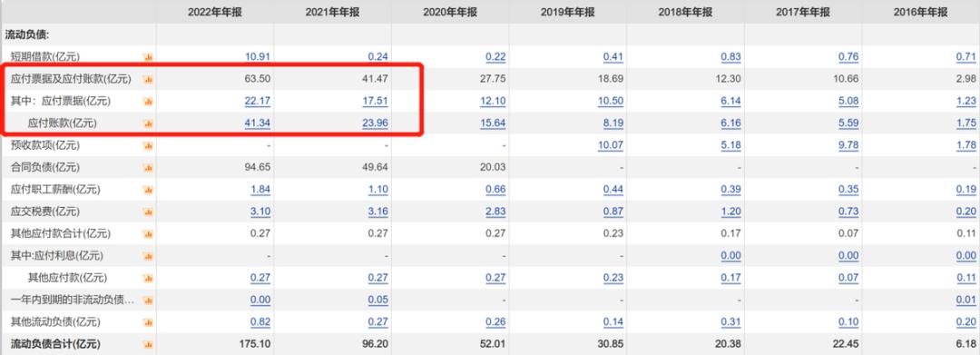Screen dimensions: 980x355
Task: Select the 2017年年报 column header
Action: coord(802,12)
